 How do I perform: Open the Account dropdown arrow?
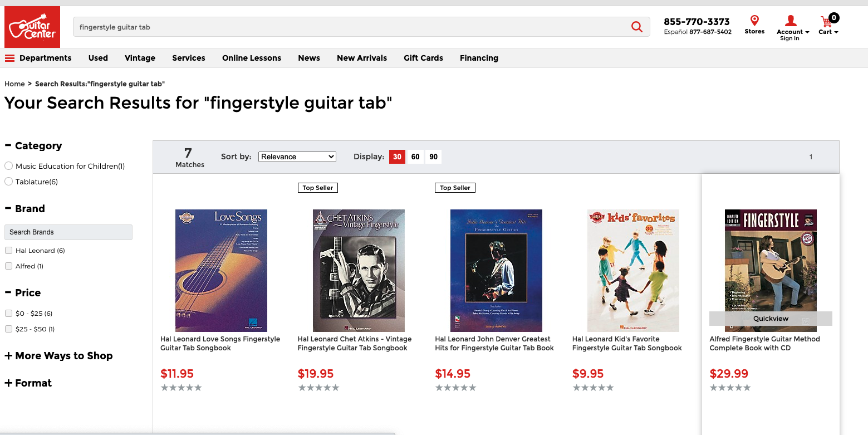click(807, 32)
